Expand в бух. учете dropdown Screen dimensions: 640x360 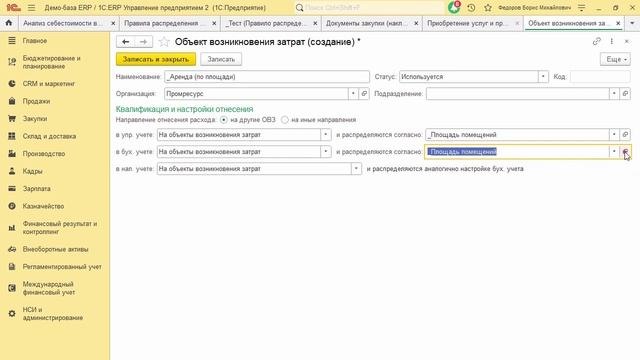[x=326, y=152]
